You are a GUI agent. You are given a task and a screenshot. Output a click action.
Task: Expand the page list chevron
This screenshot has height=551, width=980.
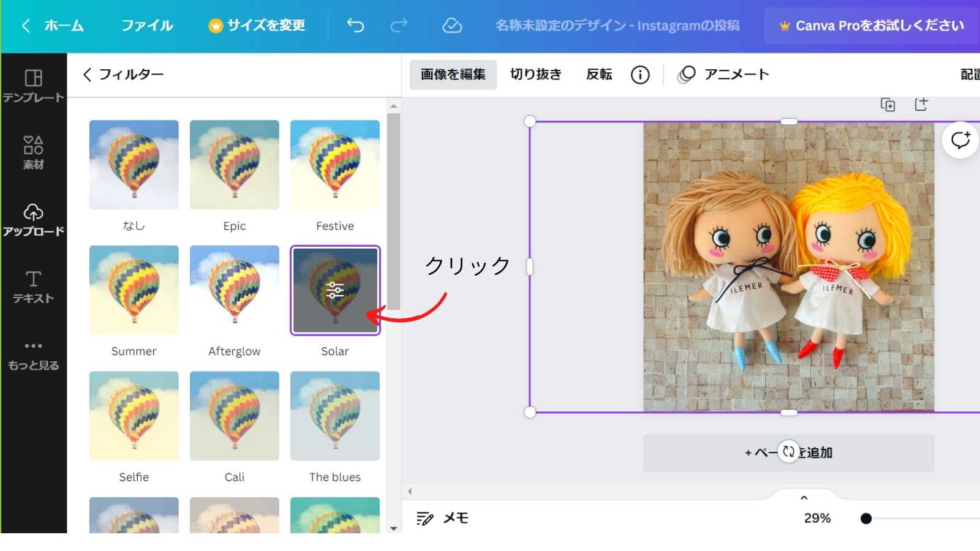804,498
